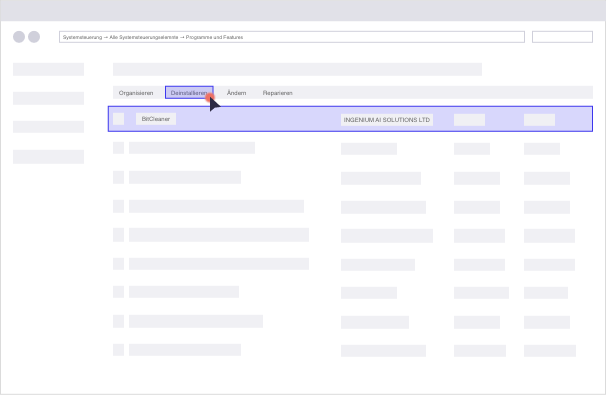Click the first round navigation button

[x=19, y=37]
